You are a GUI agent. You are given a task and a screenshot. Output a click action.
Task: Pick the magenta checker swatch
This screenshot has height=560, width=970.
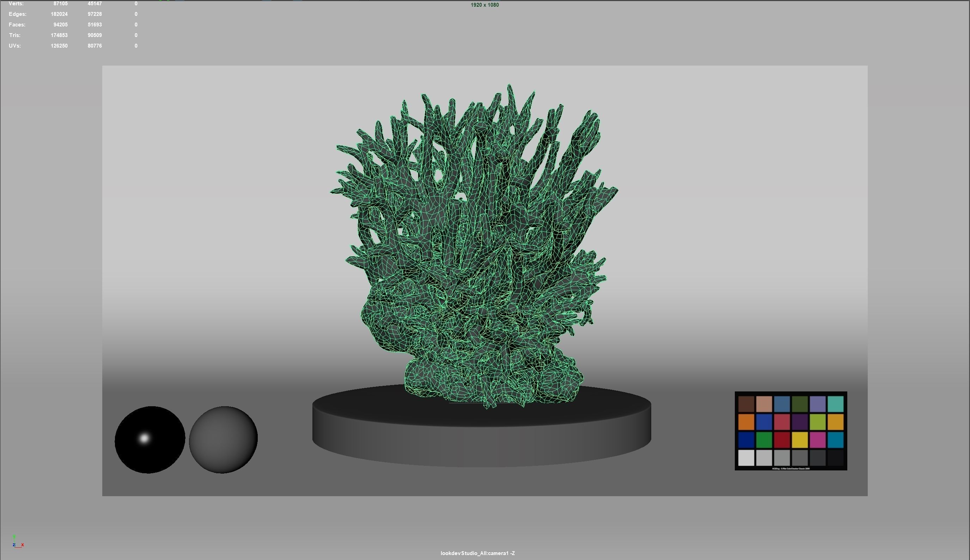817,440
